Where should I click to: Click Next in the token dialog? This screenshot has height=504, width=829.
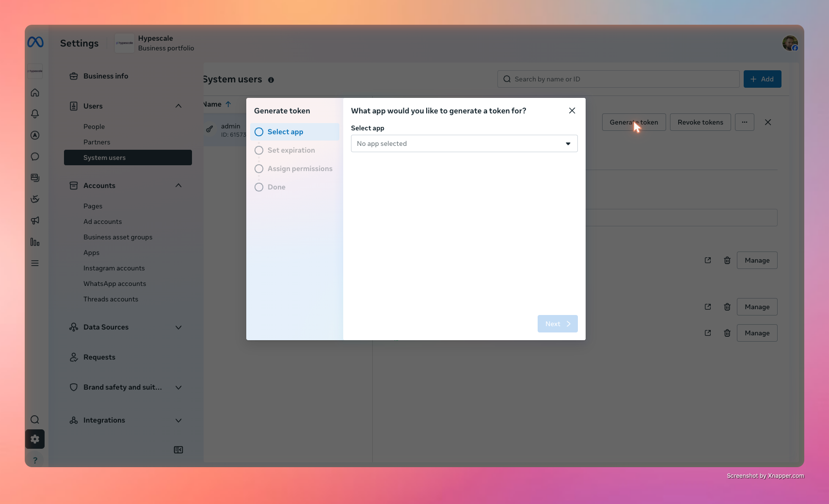(558, 324)
